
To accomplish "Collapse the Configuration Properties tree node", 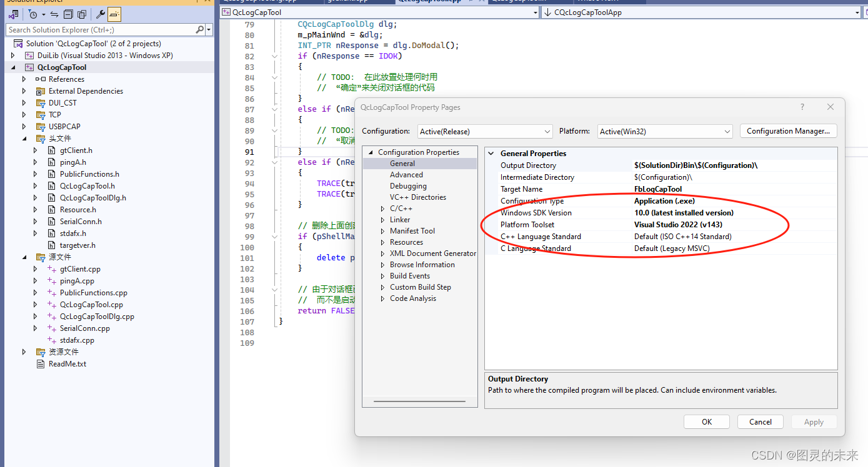I will [371, 152].
